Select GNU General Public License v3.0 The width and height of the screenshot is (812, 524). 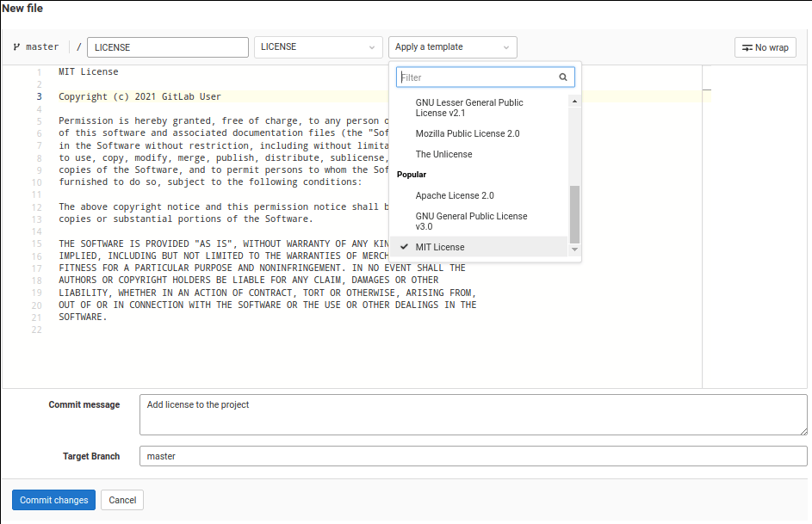[x=473, y=221]
